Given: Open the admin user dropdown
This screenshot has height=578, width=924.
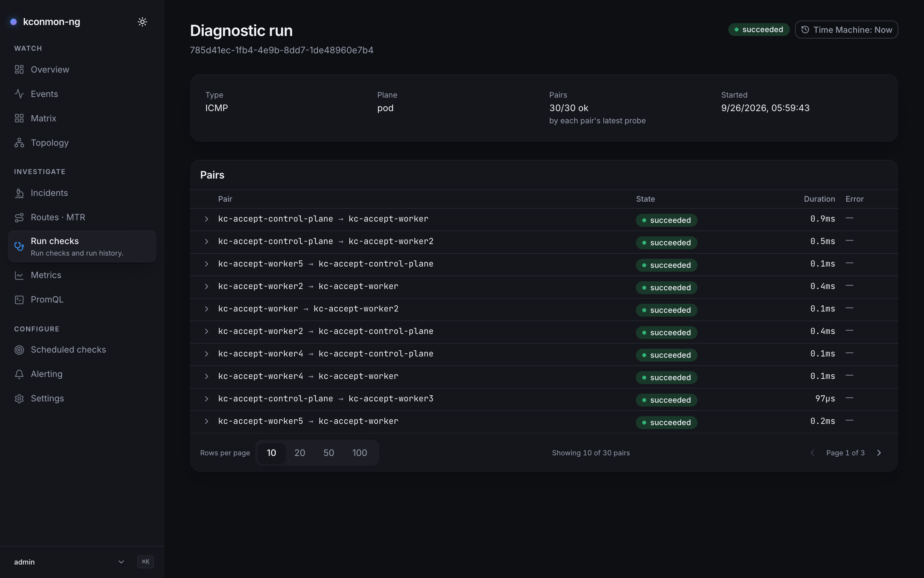Looking at the screenshot, I should [70, 562].
